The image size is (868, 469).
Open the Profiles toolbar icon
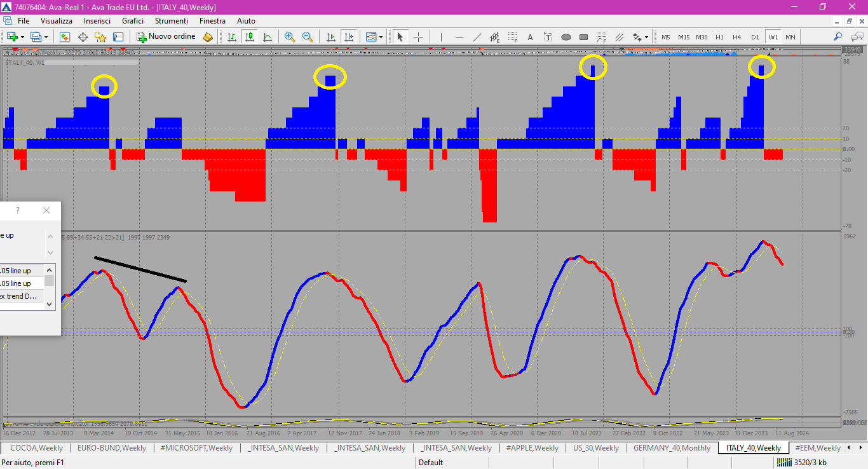36,37
